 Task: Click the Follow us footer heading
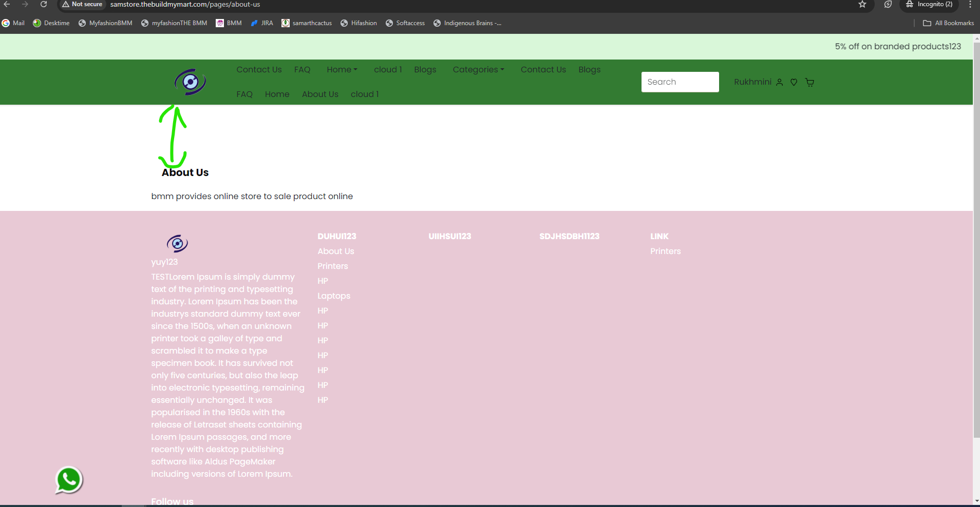(x=172, y=501)
